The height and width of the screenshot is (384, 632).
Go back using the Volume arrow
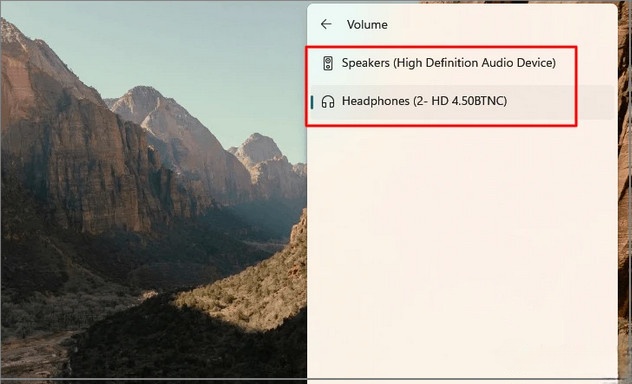[326, 24]
